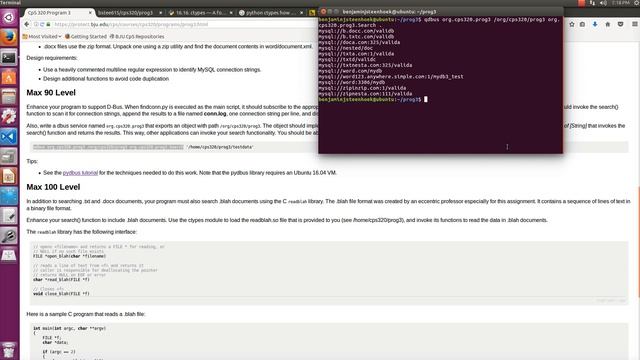Open BJU CpS Repositories bookmark

tap(137, 36)
